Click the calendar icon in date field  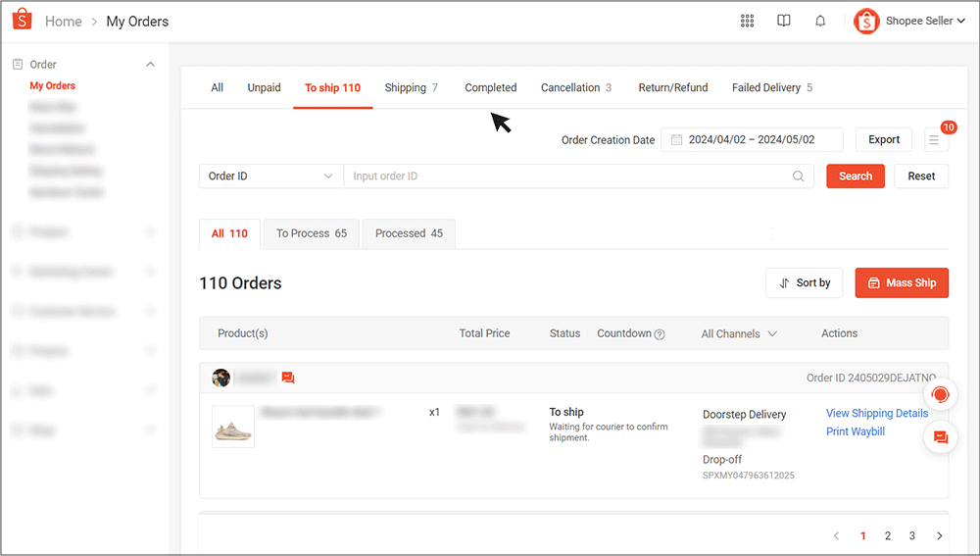tap(676, 139)
